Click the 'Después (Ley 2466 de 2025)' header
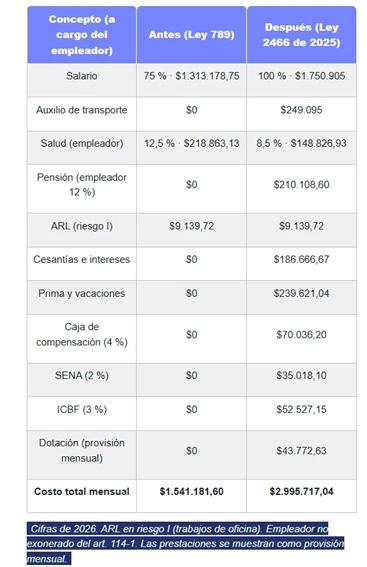The image size is (367, 567). tap(301, 35)
